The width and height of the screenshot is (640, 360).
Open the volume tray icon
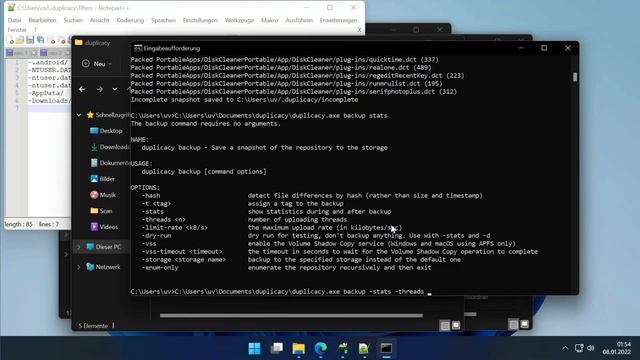pos(591,348)
